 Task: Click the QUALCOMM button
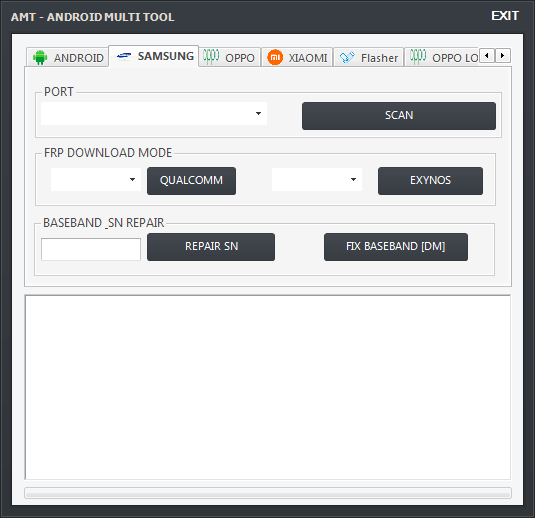191,181
